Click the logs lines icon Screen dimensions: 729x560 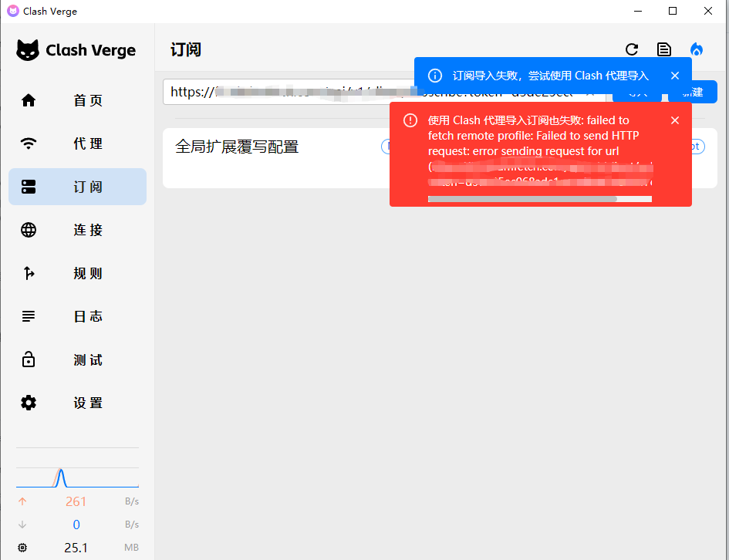point(29,316)
